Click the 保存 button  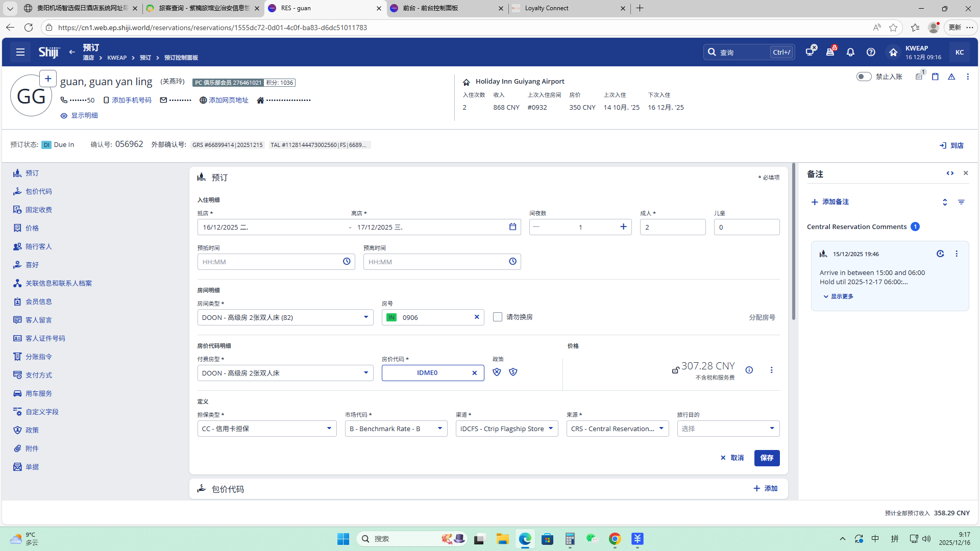coord(767,458)
